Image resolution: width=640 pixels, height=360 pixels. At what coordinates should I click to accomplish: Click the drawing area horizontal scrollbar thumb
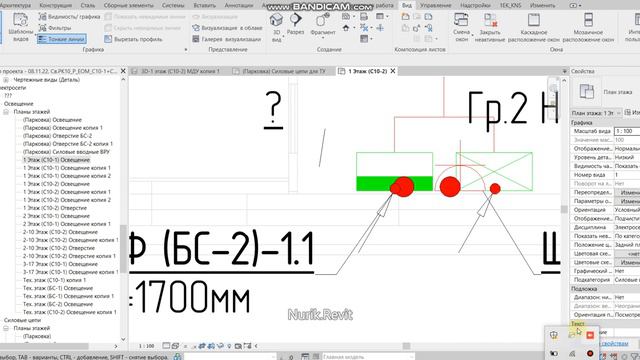(x=406, y=346)
